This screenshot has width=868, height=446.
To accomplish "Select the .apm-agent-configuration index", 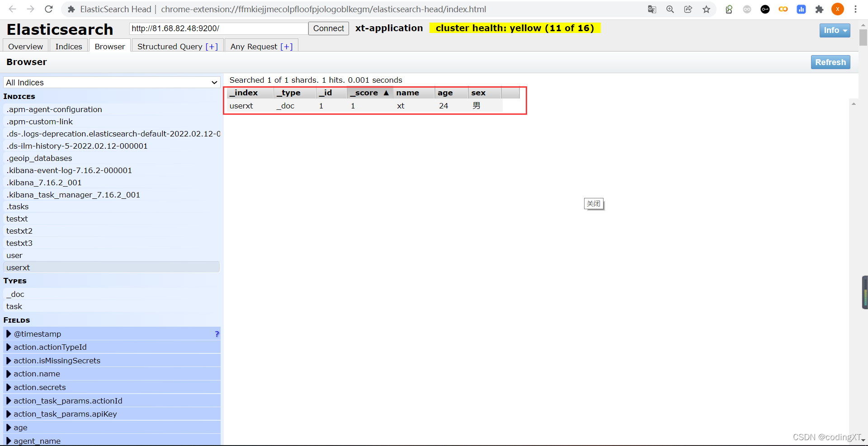I will 112,109.
